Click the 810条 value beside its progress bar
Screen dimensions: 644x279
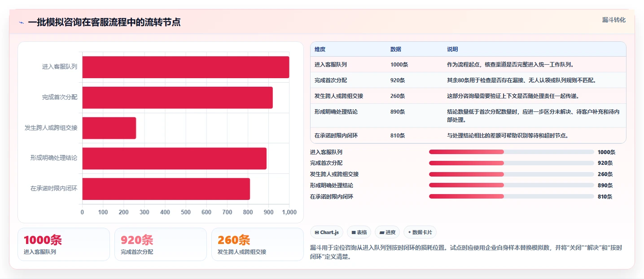(605, 196)
